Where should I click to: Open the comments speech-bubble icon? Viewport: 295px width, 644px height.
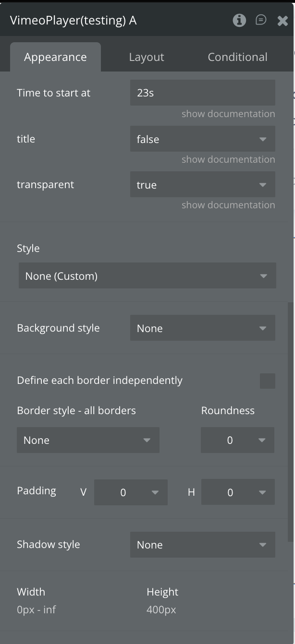tap(261, 20)
